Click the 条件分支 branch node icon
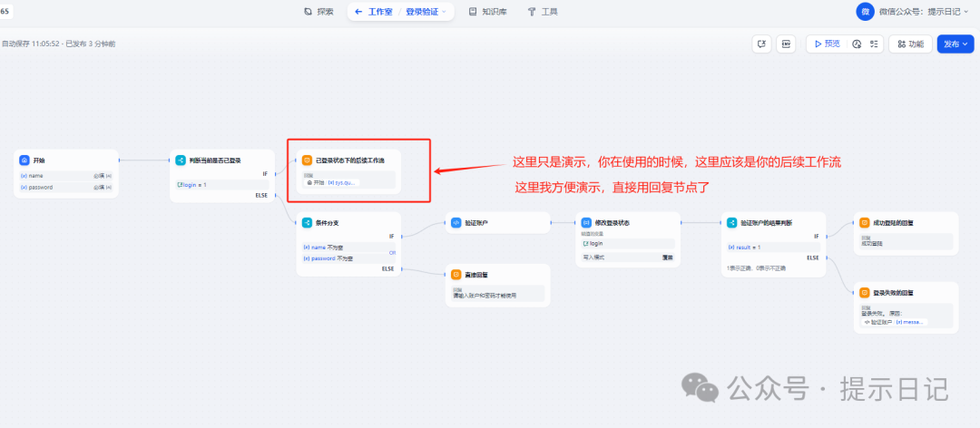The image size is (980, 428). click(x=307, y=222)
